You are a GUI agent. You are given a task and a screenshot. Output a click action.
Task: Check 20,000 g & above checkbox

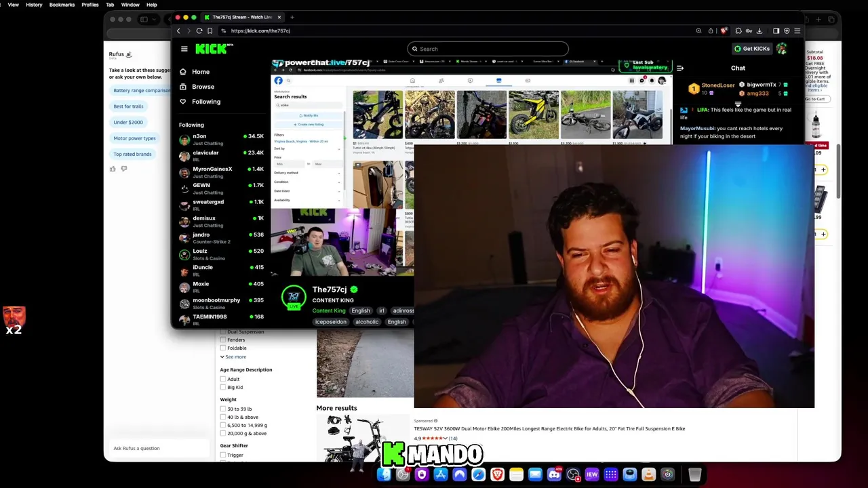coord(223,433)
